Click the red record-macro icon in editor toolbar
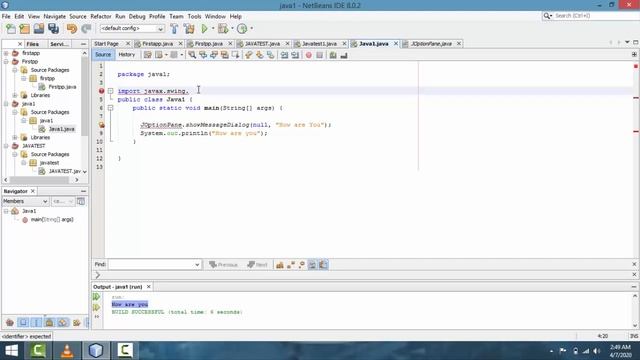This screenshot has width=640, height=360. [x=309, y=55]
